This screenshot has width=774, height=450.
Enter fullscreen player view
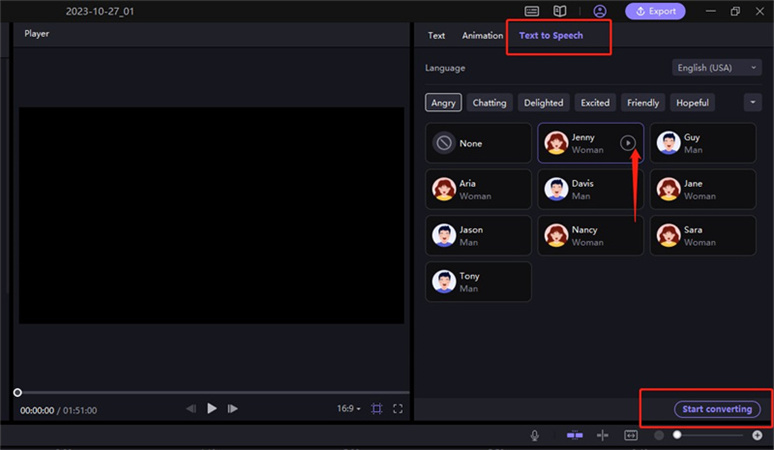pos(398,409)
